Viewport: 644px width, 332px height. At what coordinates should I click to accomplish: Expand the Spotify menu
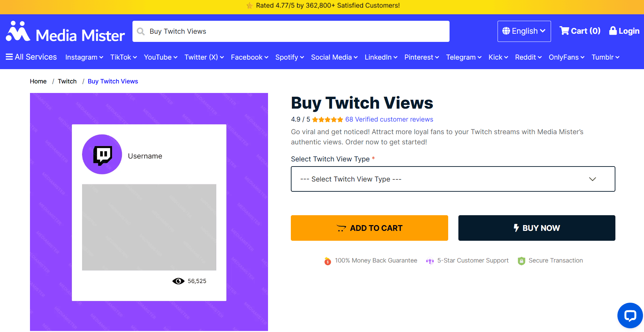(x=290, y=57)
